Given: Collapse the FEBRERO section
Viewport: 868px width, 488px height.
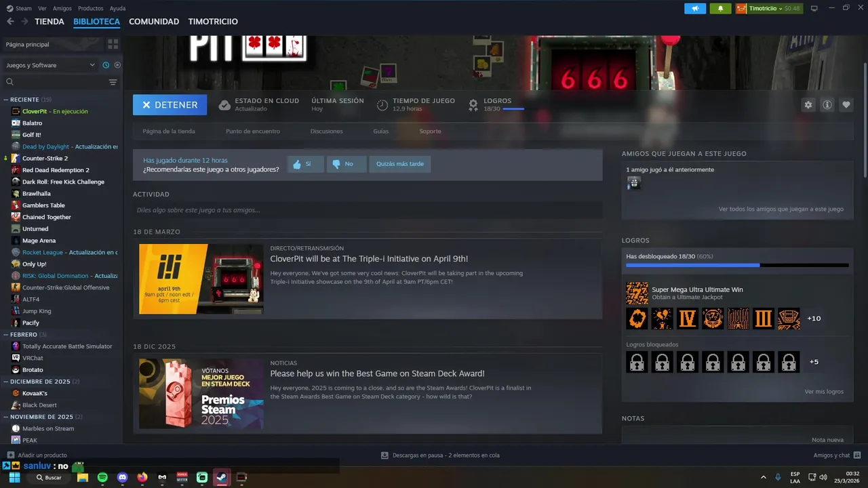Looking at the screenshot, I should pyautogui.click(x=5, y=335).
